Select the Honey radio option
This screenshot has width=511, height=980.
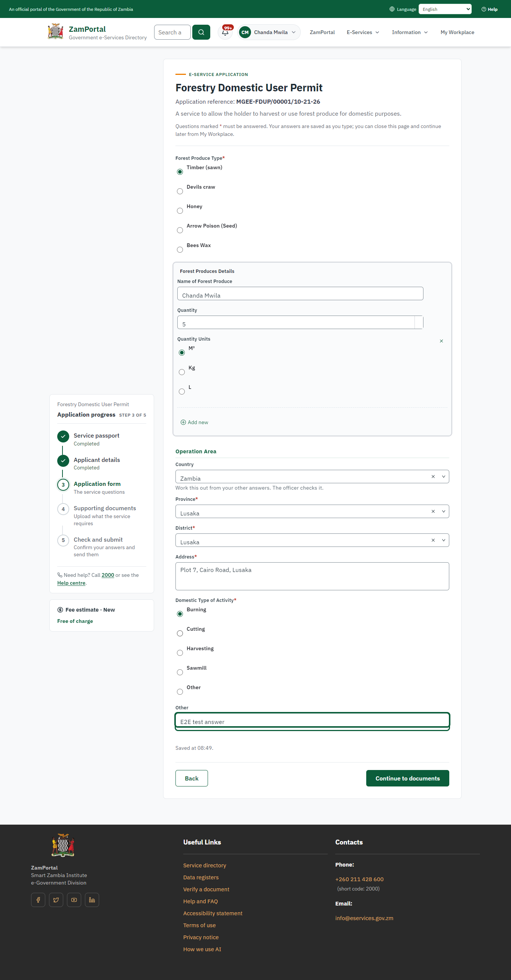[x=180, y=211]
